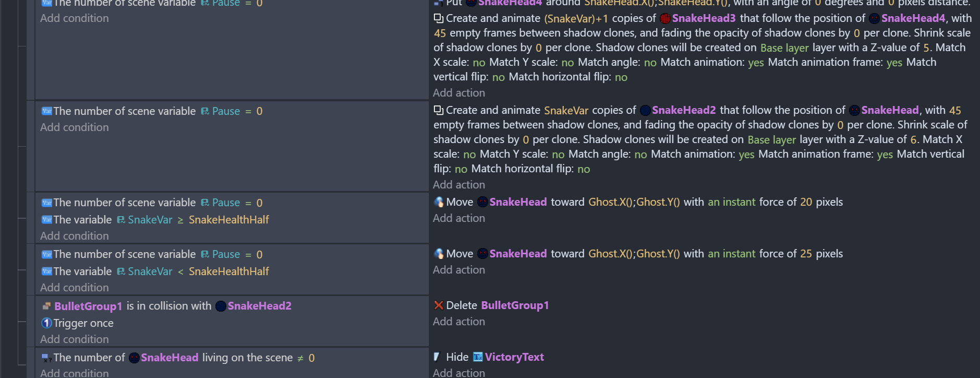The width and height of the screenshot is (980, 378).
Task: Edit the force value 25 parameter
Action: click(806, 254)
